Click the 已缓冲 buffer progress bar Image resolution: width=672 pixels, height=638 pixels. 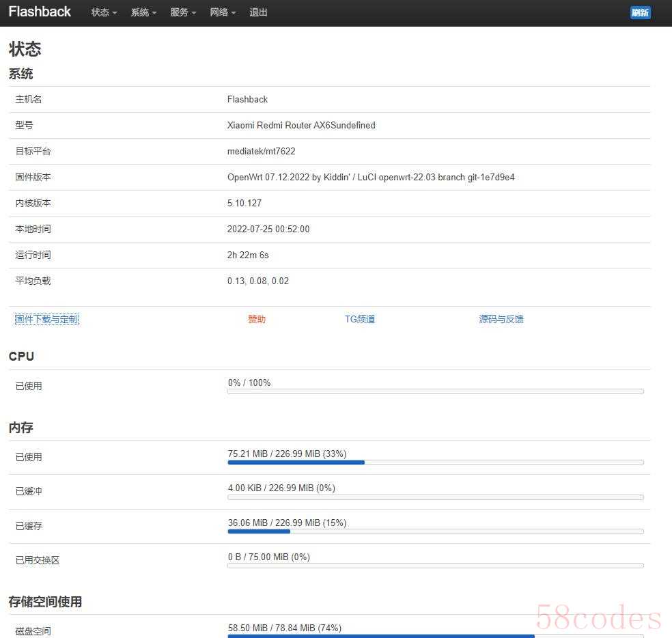(435, 497)
